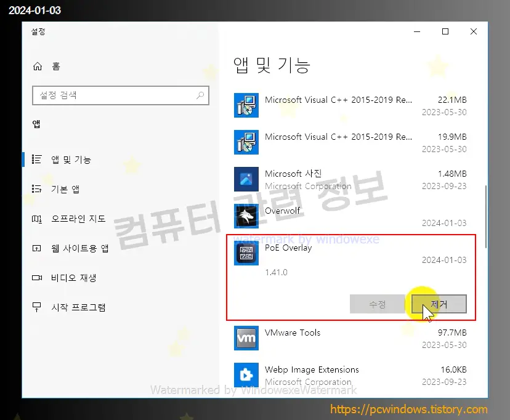510x420 pixels.
Task: Click the Microsoft 사진 app icon
Action: click(246, 179)
